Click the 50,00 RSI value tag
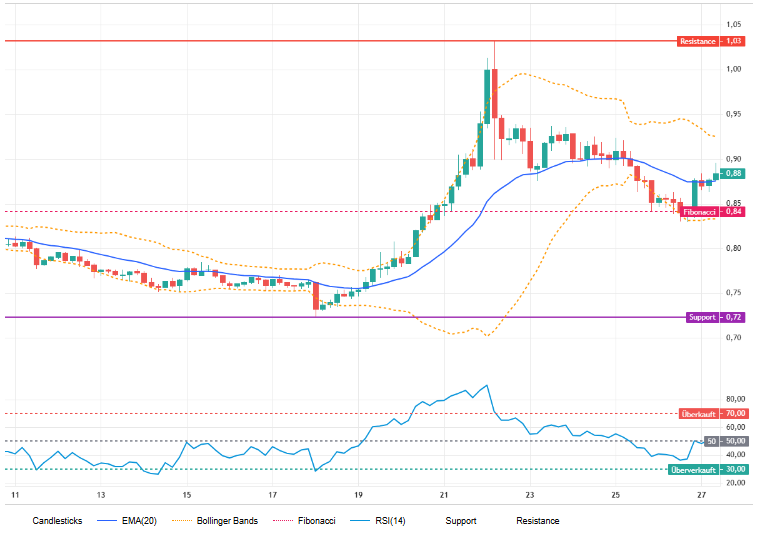Viewport: 762px width, 536px height. (735, 441)
